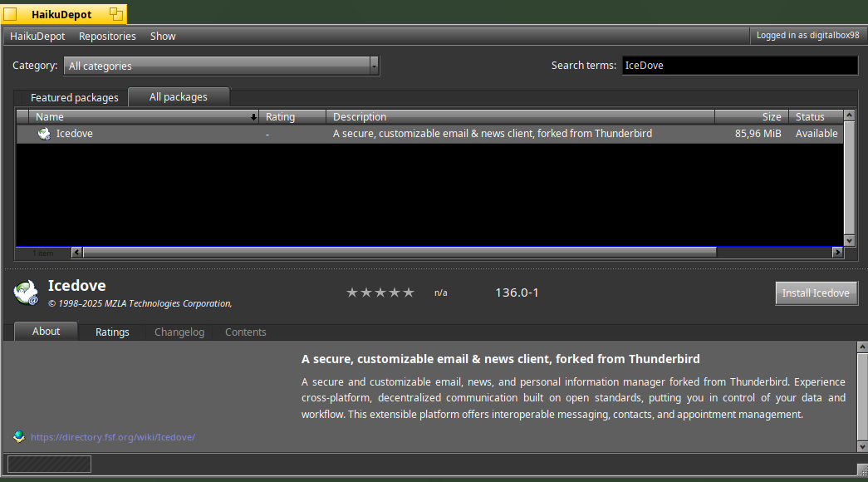The image size is (868, 482).
Task: Open the Contents tab
Action: point(245,332)
